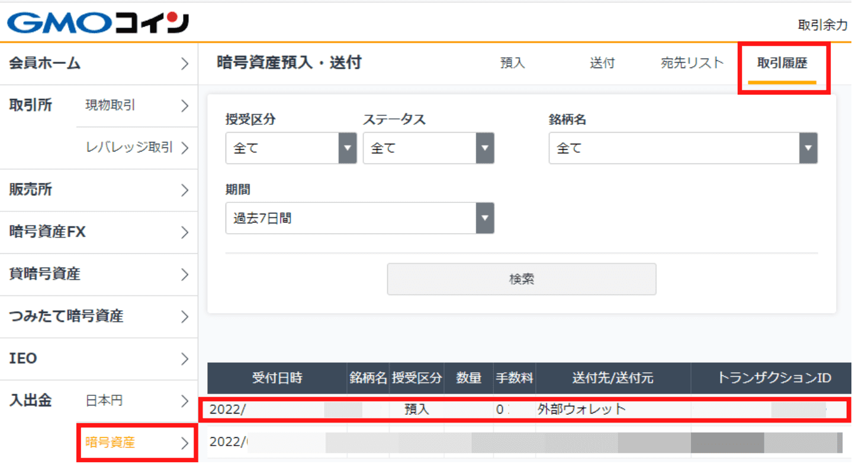Click chevron next to 現物取引
Viewport: 868px width, 474px height.
(185, 106)
